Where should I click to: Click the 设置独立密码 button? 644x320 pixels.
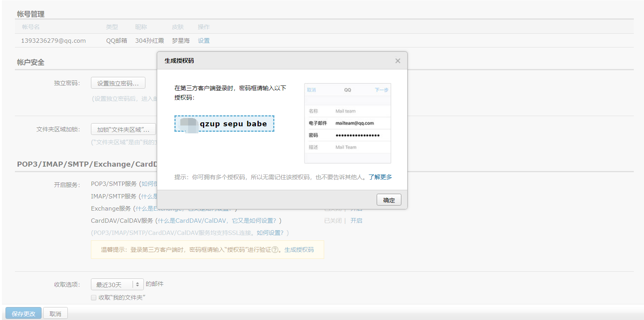click(x=118, y=83)
